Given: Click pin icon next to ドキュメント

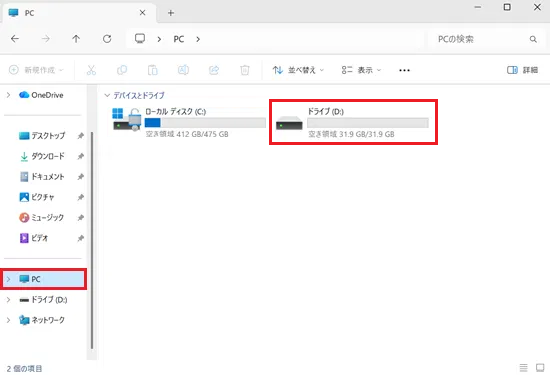Looking at the screenshot, I should tap(81, 177).
